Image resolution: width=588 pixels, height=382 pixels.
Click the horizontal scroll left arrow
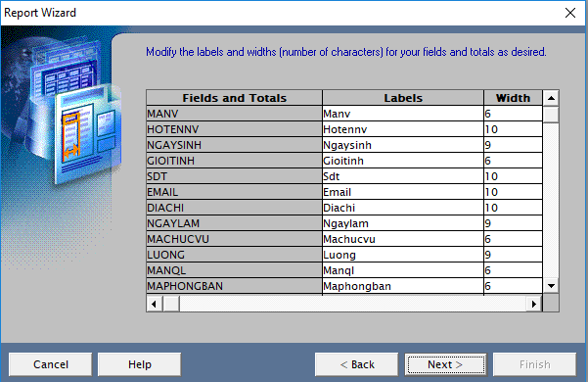155,304
